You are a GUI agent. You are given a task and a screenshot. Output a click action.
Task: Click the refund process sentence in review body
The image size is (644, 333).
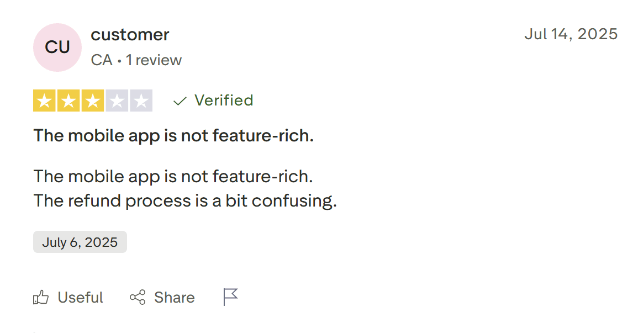point(185,200)
